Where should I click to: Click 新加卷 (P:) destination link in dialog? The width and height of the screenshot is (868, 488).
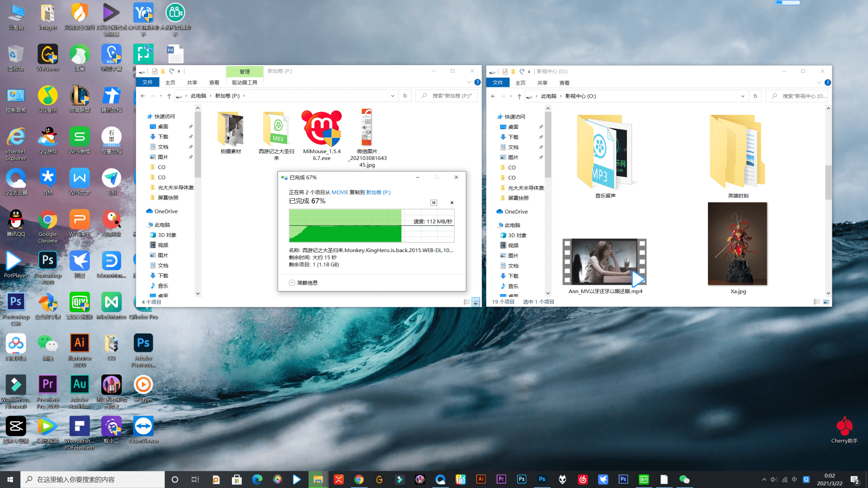pos(378,192)
